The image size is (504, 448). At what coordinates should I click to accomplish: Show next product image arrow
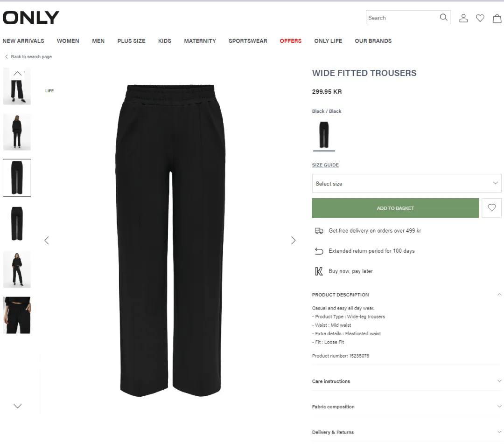(293, 240)
